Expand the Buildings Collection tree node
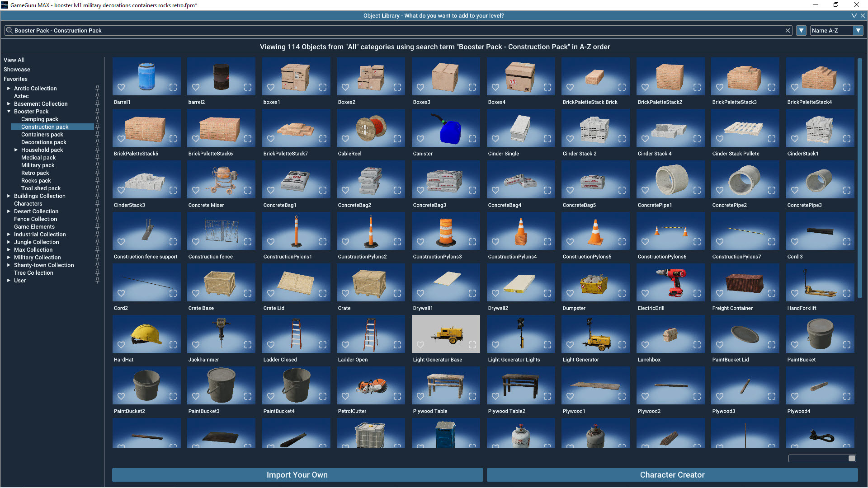The height and width of the screenshot is (488, 868). click(8, 196)
